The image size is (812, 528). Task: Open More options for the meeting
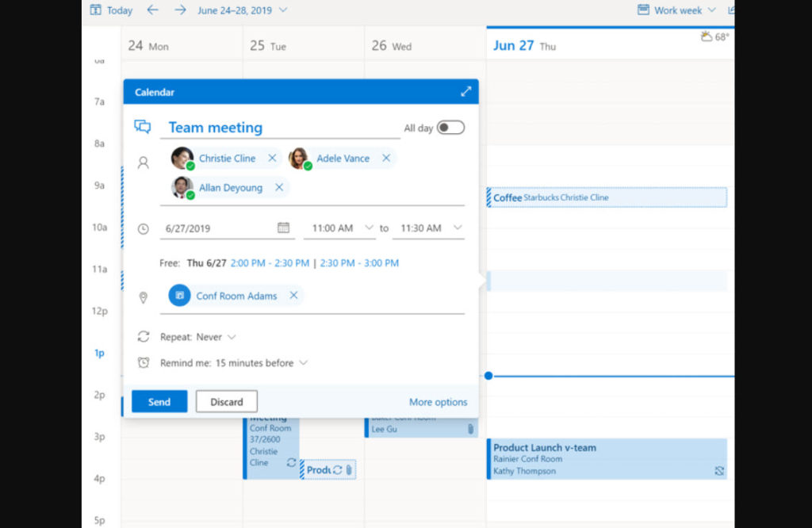tap(438, 402)
